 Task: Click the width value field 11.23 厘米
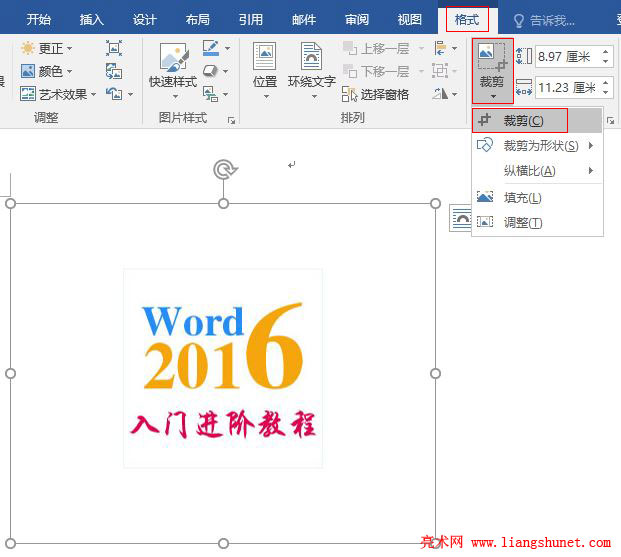click(x=567, y=87)
